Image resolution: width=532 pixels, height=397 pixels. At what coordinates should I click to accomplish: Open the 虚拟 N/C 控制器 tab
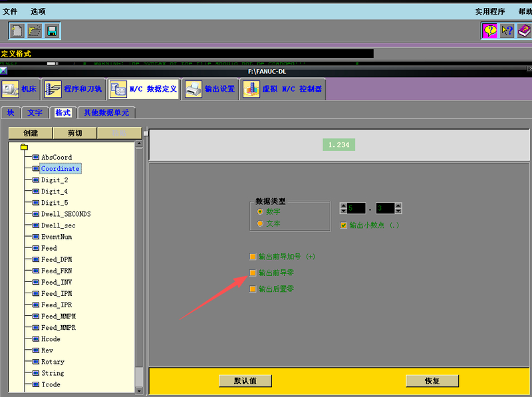(x=283, y=89)
